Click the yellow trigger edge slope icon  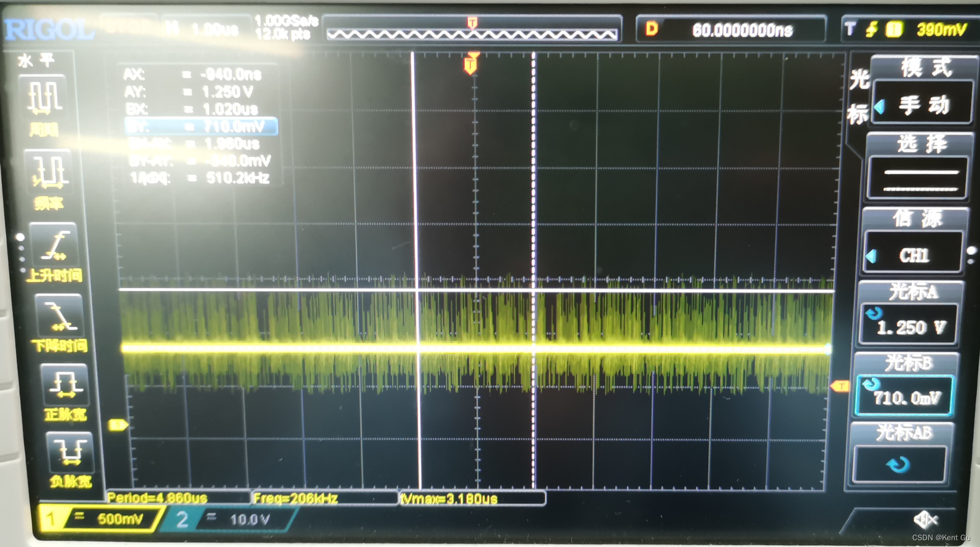[x=871, y=29]
